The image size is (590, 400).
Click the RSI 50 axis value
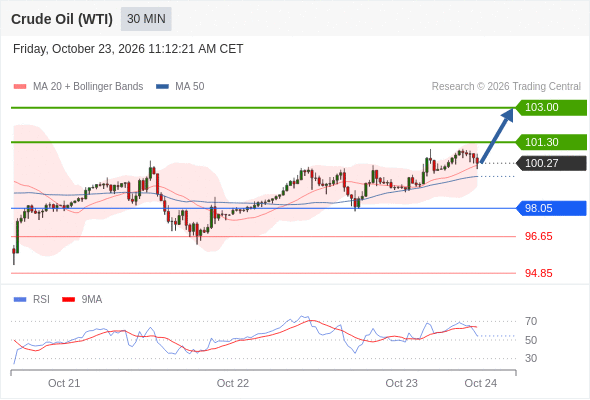531,340
